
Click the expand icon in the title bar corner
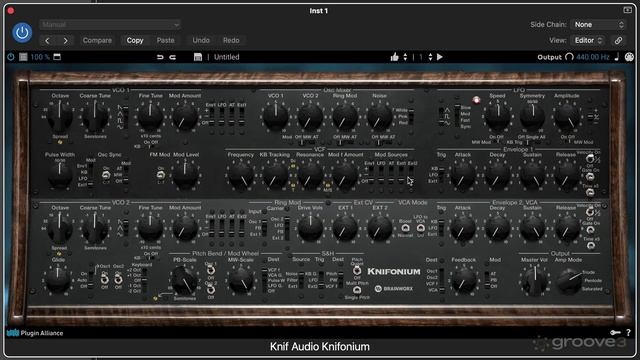pyautogui.click(x=628, y=10)
